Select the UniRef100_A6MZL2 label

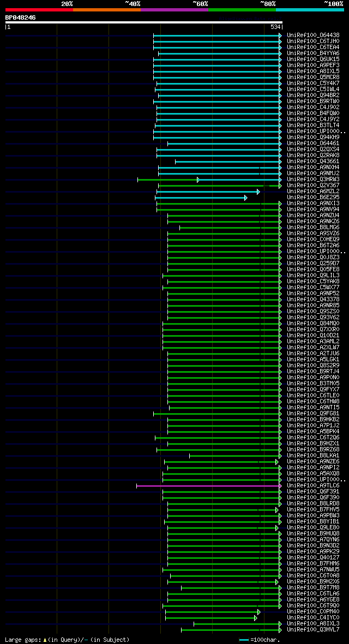click(x=313, y=192)
